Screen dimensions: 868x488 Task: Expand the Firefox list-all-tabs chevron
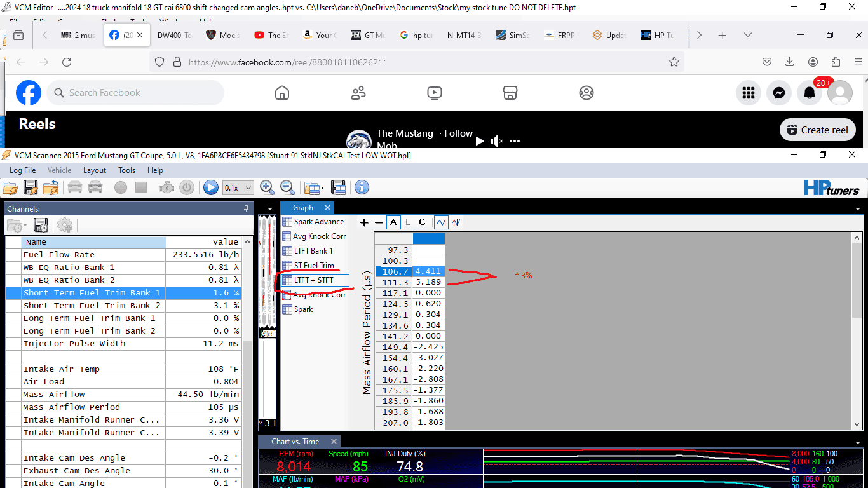point(748,35)
